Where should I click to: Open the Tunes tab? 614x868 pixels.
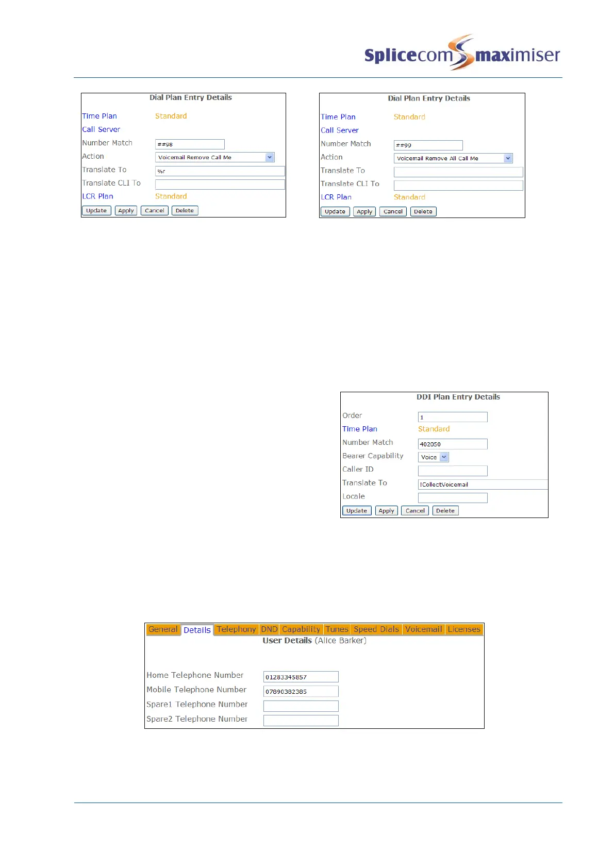[337, 629]
